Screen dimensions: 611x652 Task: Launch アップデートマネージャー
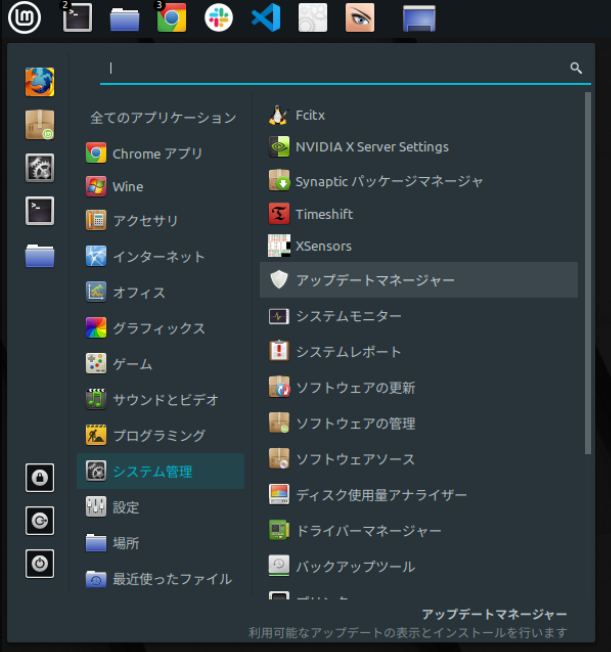tap(419, 280)
